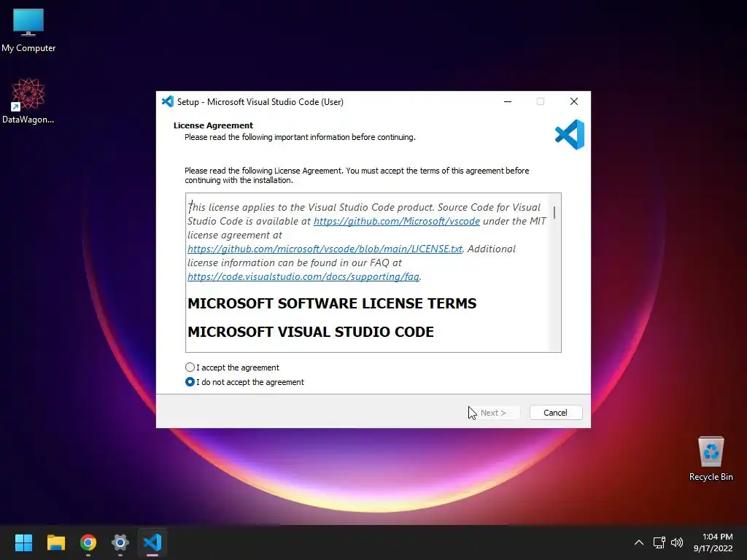The height and width of the screenshot is (560, 747).
Task: Open the Recycle Bin desktop icon
Action: [711, 459]
